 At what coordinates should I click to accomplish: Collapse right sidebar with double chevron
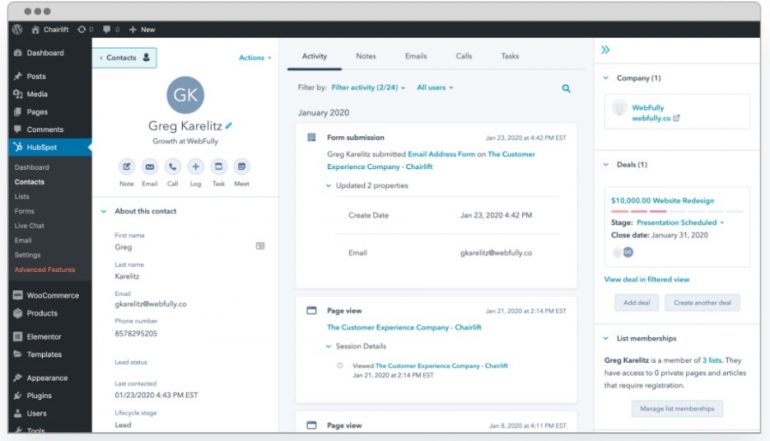[x=605, y=50]
